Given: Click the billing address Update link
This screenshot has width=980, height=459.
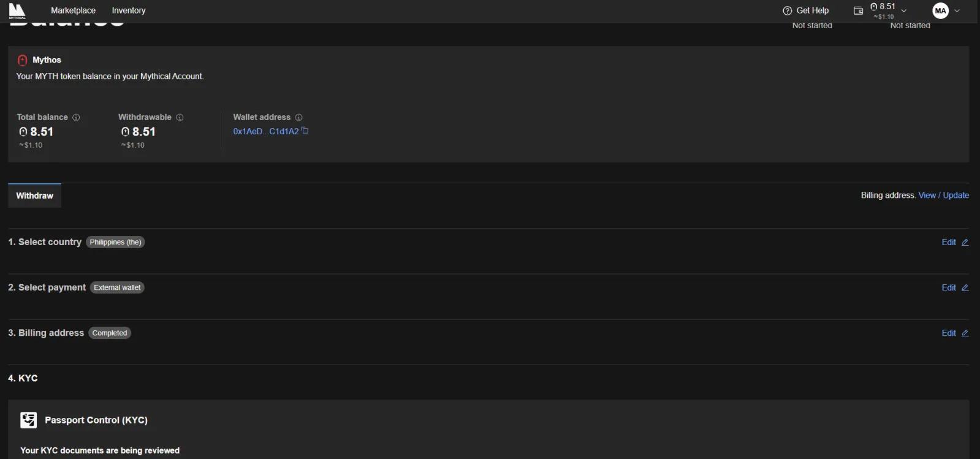Looking at the screenshot, I should 955,195.
